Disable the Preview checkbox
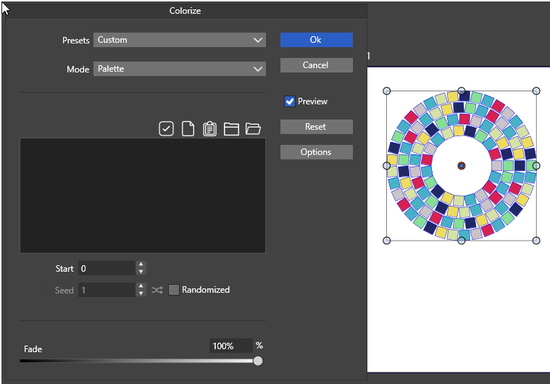This screenshot has height=384, width=550. point(290,101)
